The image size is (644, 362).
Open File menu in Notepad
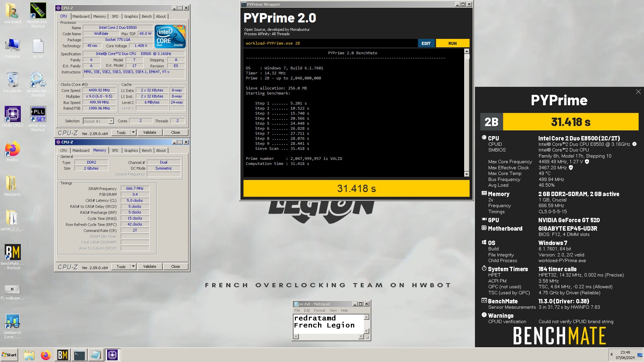tap(297, 310)
